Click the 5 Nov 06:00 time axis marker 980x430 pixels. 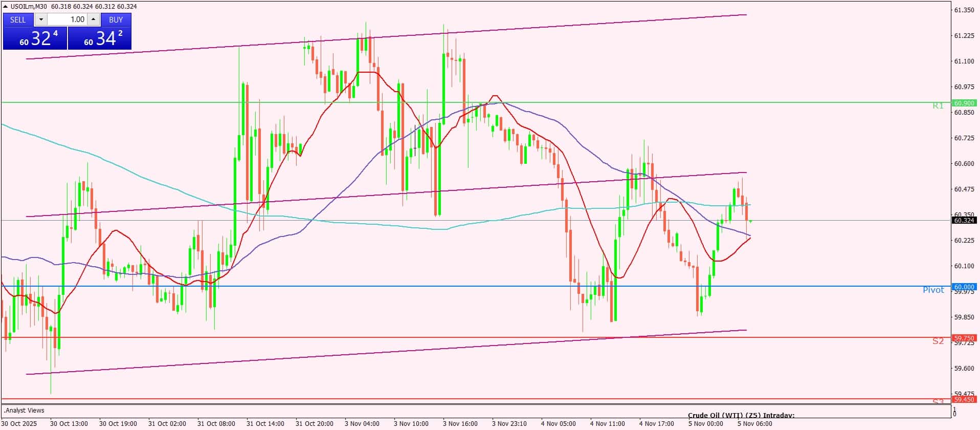coord(754,424)
